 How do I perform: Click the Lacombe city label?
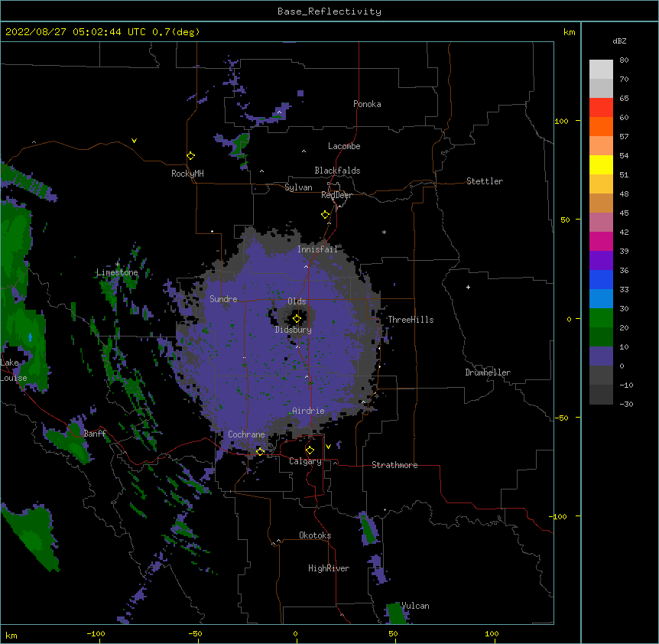pyautogui.click(x=344, y=146)
